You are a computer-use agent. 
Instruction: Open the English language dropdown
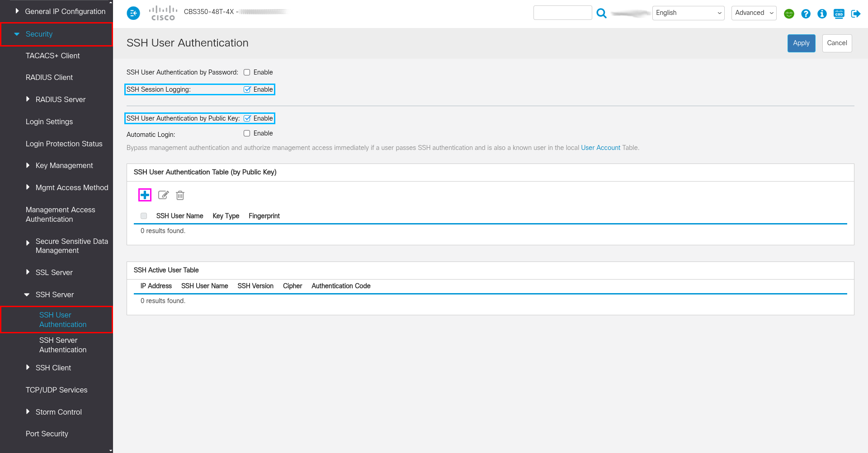click(x=688, y=13)
